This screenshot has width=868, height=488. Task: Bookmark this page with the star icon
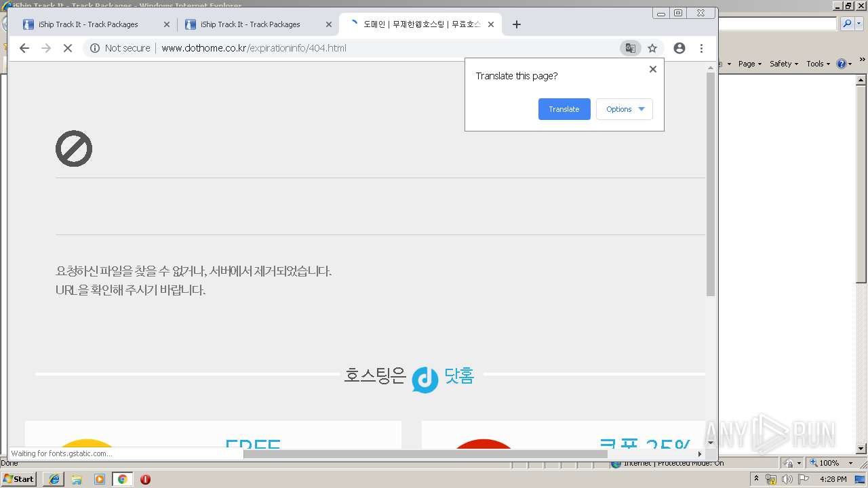click(652, 48)
